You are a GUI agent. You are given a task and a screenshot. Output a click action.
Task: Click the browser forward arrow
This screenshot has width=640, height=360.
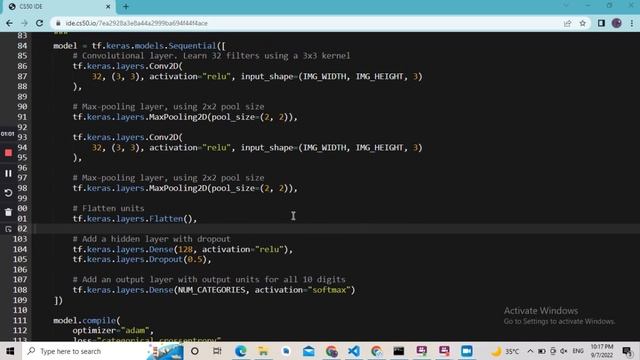pos(24,23)
